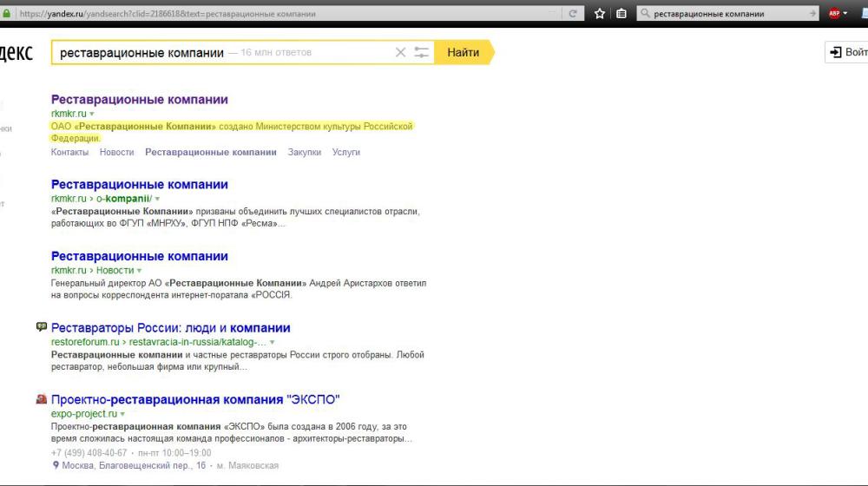Open bold Реставрационные компании sitelink
868x486 pixels.
point(211,152)
